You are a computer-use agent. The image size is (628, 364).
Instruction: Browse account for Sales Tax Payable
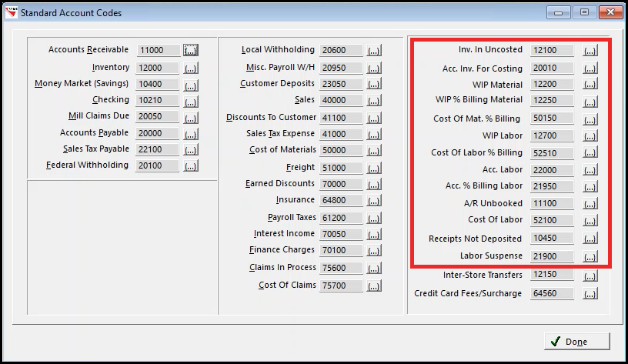(191, 150)
